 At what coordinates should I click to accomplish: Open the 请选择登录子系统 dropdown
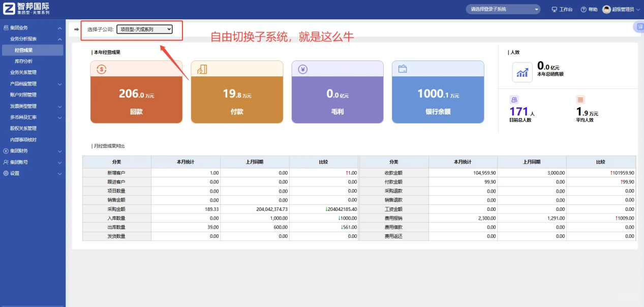pyautogui.click(x=502, y=9)
